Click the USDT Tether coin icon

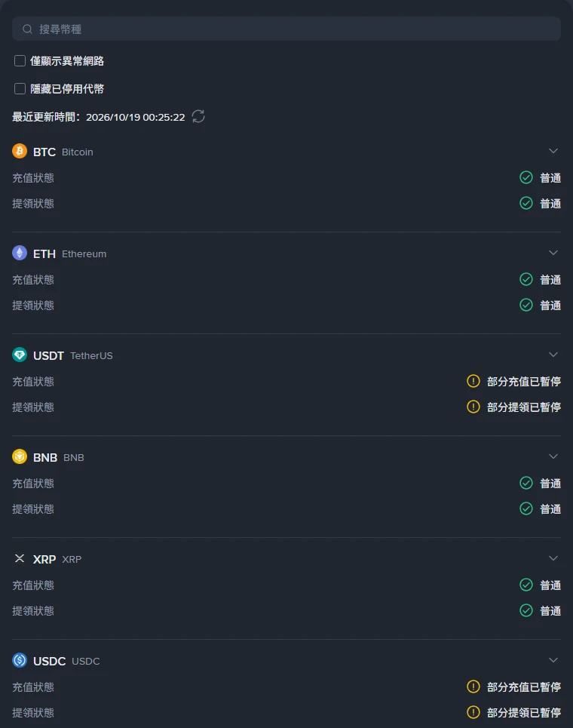pyautogui.click(x=20, y=355)
